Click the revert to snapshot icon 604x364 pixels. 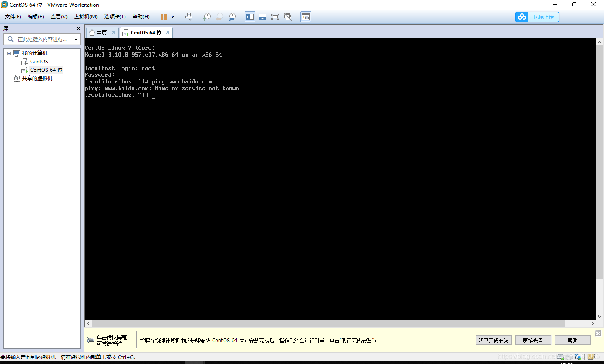(219, 17)
